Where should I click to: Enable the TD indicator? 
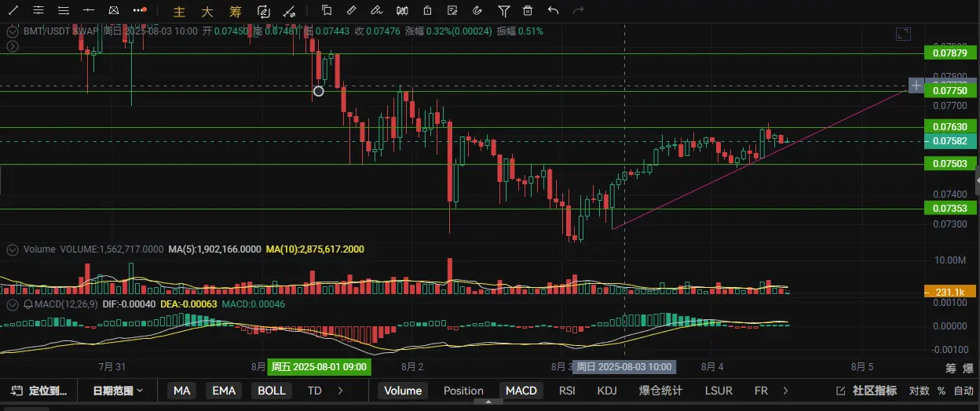click(x=315, y=391)
